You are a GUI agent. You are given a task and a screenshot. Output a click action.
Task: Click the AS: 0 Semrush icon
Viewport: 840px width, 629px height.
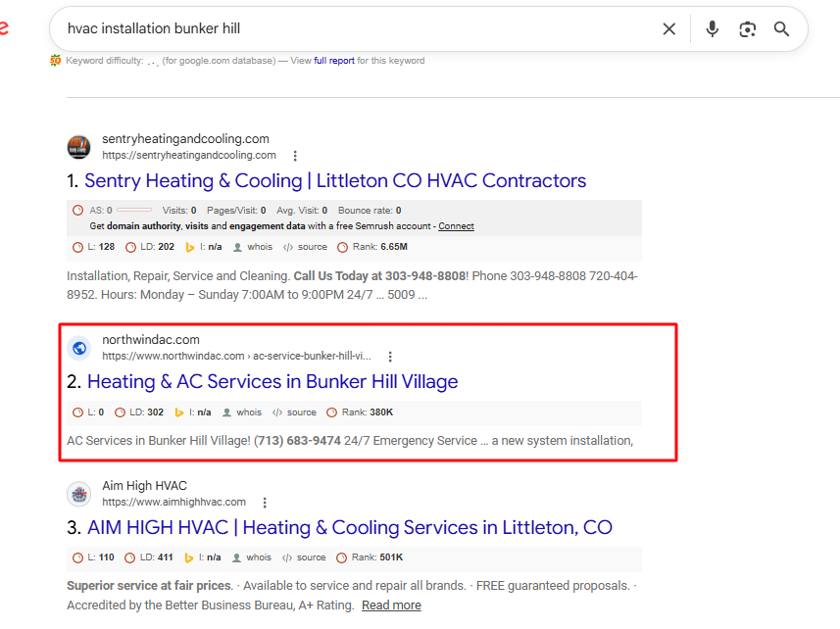(77, 211)
